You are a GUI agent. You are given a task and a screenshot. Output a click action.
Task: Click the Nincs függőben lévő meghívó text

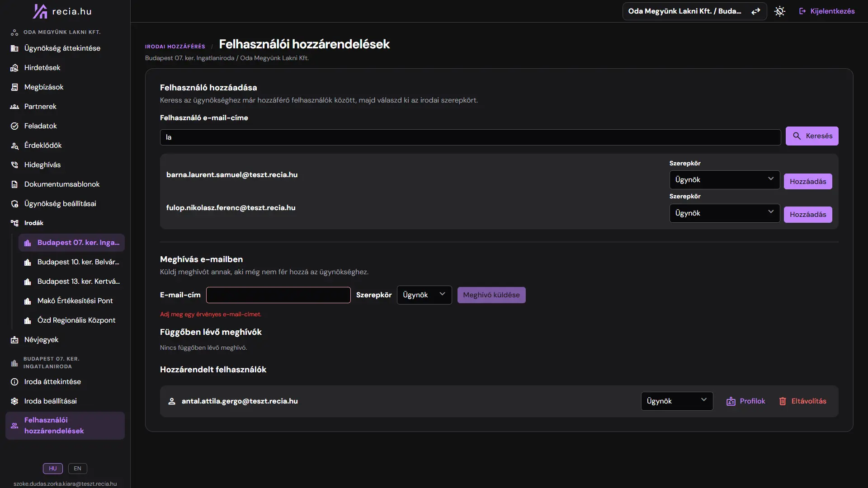(203, 348)
